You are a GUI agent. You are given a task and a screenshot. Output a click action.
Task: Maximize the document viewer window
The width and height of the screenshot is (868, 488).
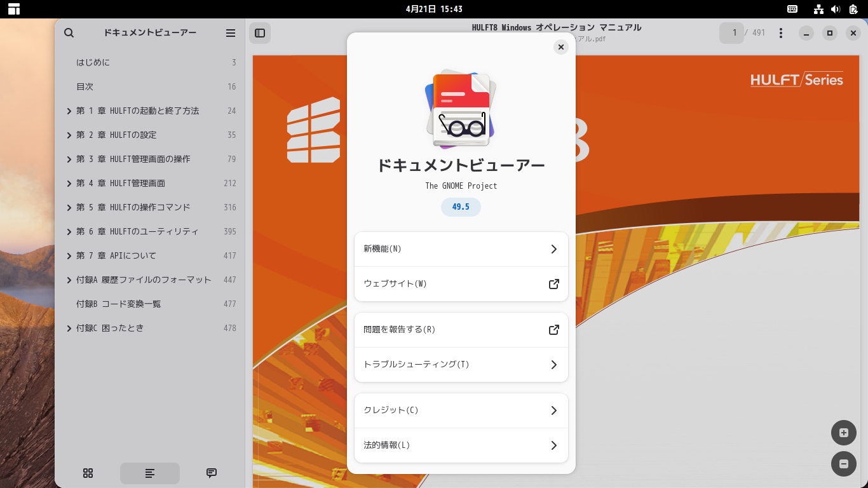[x=830, y=33]
